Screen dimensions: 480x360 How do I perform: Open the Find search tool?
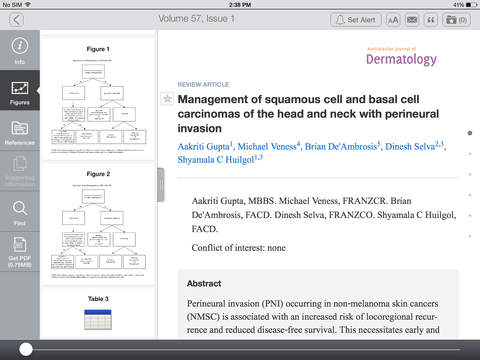coord(20,212)
